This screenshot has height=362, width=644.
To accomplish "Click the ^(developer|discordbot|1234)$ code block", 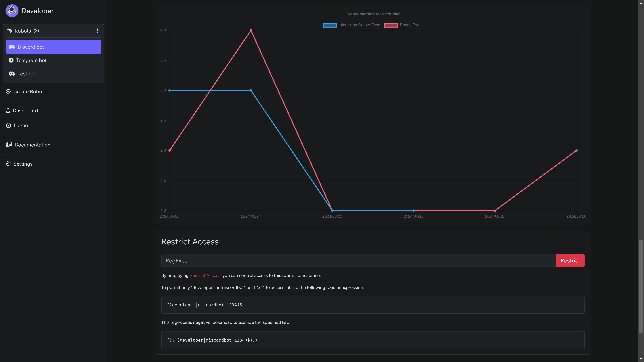I will tap(373, 305).
